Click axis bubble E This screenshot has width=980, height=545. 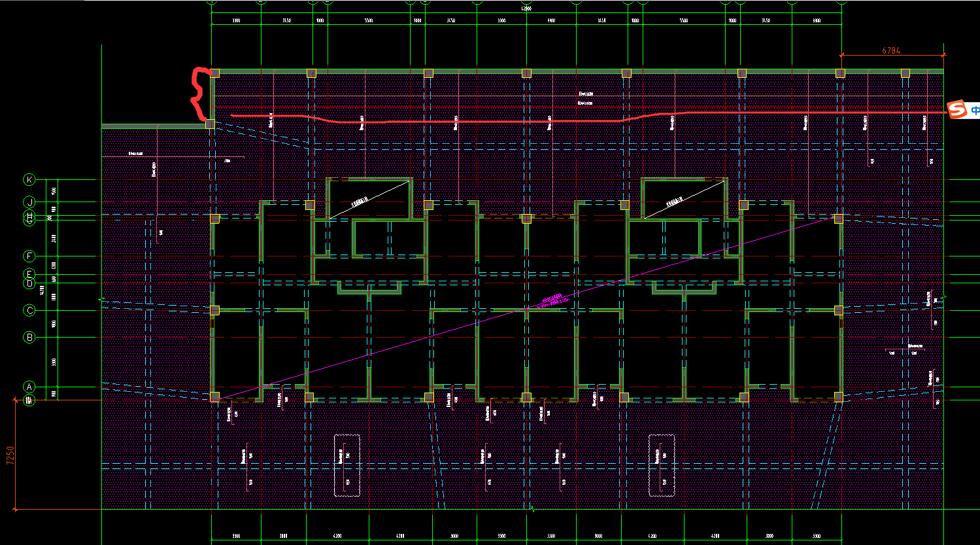coord(29,273)
